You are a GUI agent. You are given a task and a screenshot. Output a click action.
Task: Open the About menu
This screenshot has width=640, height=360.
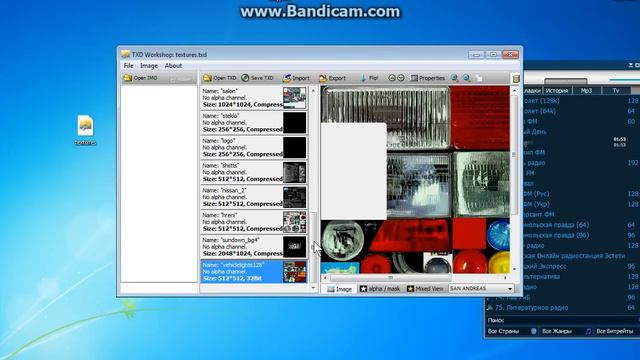coord(173,66)
